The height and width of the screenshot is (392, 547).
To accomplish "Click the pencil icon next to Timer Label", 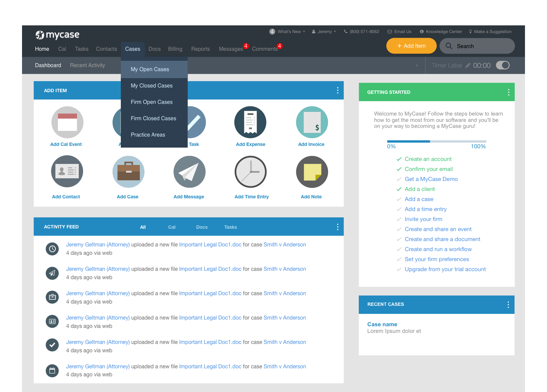I will pos(468,65).
